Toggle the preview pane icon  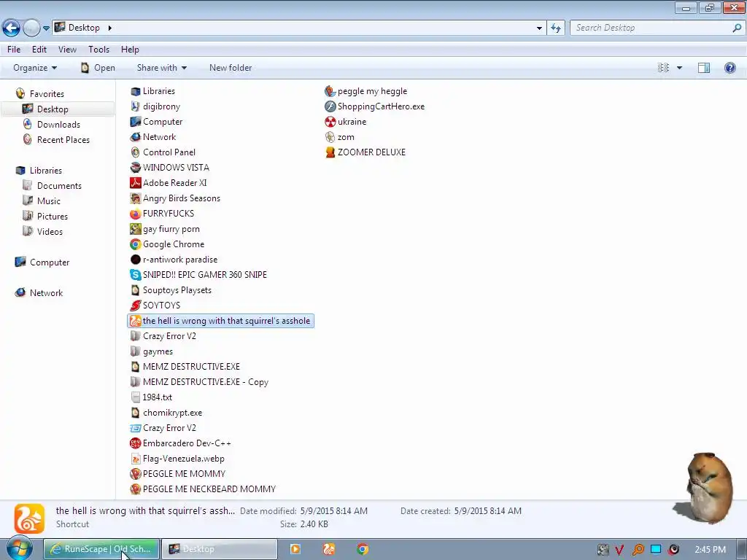point(704,68)
